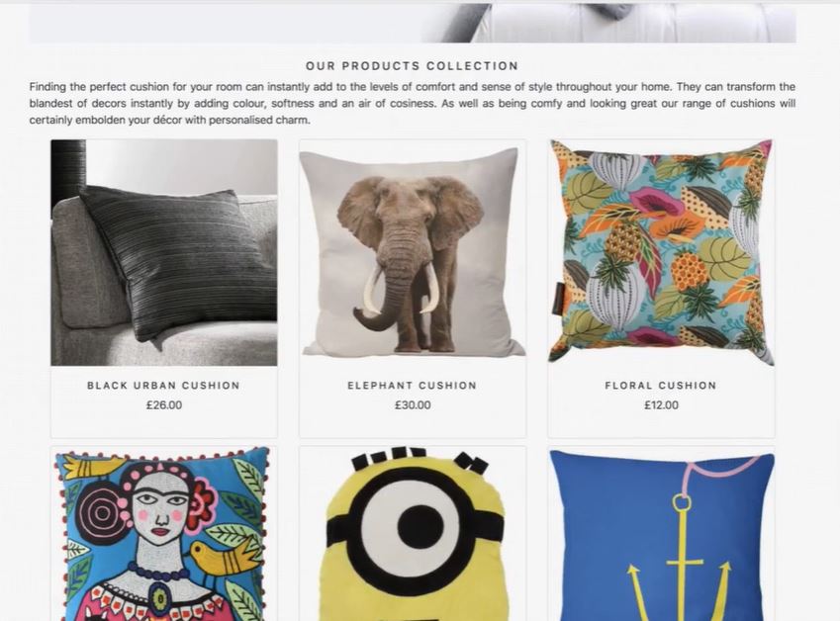Click the yellow Minion cushion image

(x=413, y=534)
